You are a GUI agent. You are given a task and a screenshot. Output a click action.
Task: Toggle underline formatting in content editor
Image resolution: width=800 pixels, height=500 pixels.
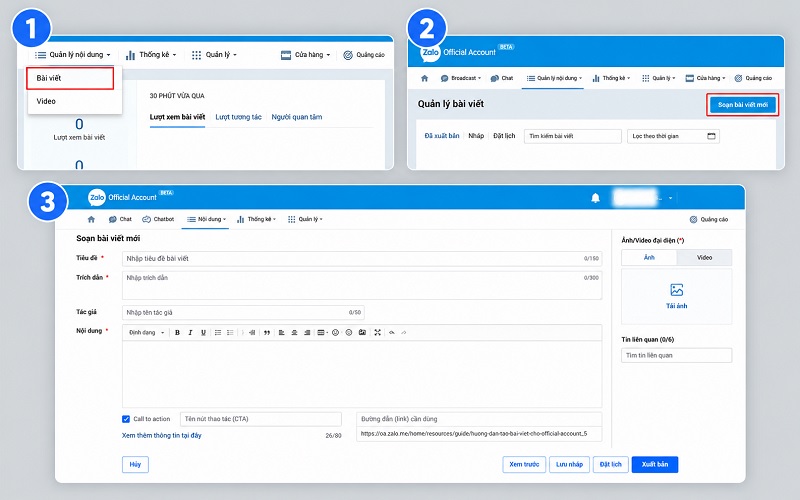click(203, 333)
